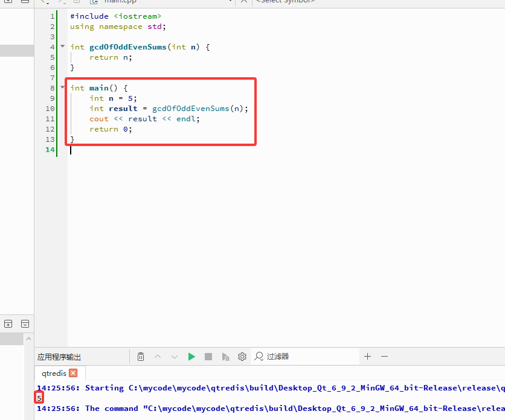
Task: Click the 'Starting C:\mycode' output line
Action: pyautogui.click(x=271, y=388)
